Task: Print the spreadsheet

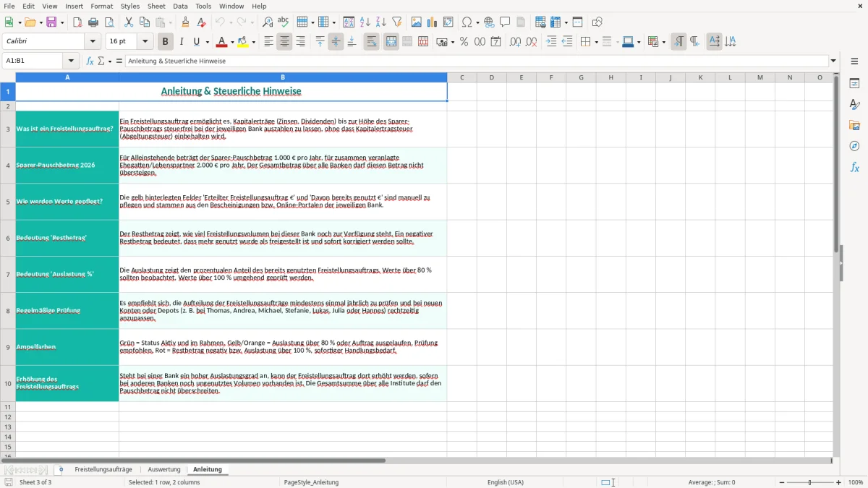Action: click(93, 22)
